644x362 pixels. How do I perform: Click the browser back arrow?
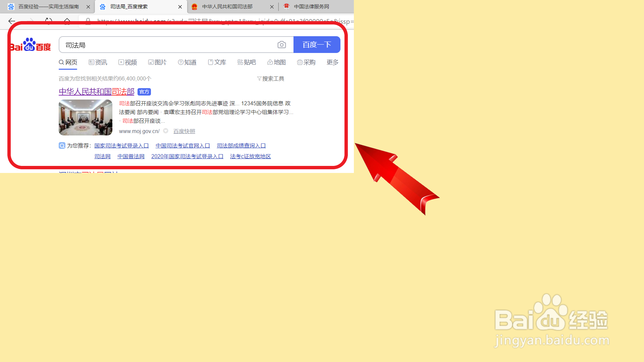pos(12,21)
